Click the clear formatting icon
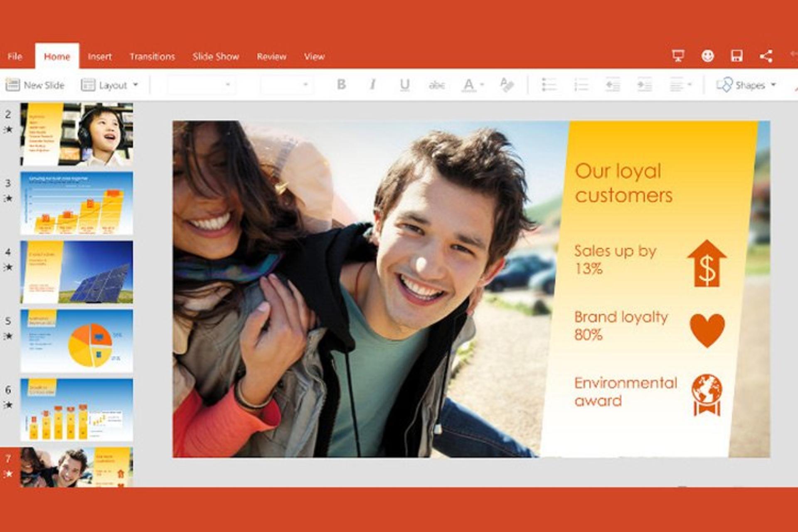The width and height of the screenshot is (798, 532). coord(507,85)
